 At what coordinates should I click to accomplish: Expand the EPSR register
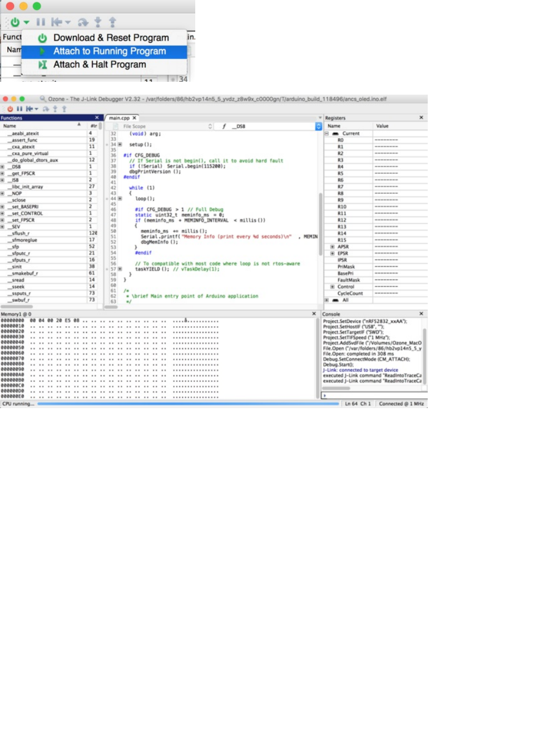[333, 254]
